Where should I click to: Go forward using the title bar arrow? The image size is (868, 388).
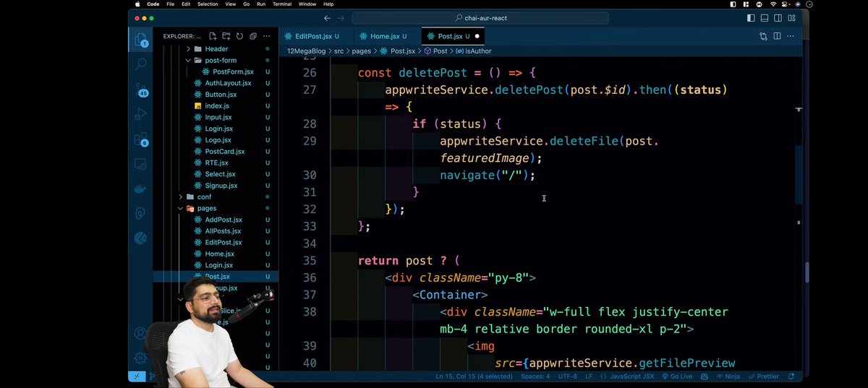click(x=341, y=18)
